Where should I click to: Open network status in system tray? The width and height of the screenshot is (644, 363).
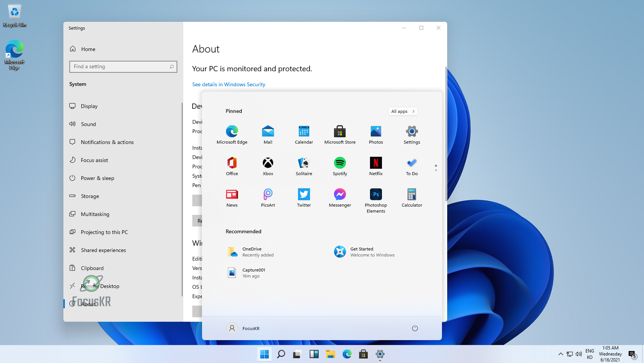coord(570,354)
